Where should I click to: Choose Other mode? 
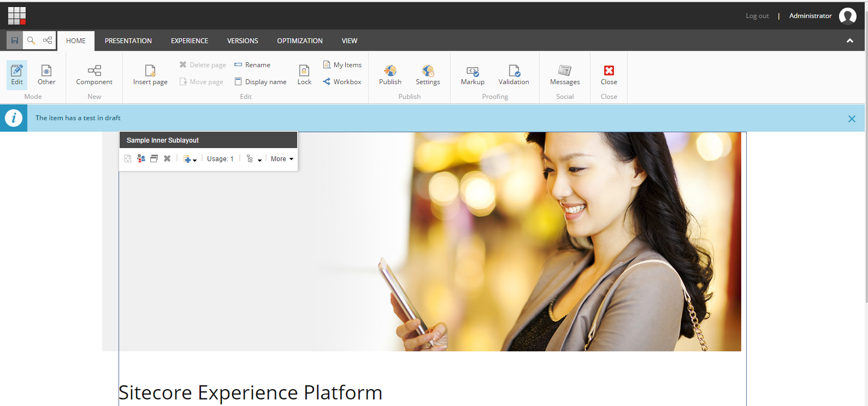coord(46,75)
